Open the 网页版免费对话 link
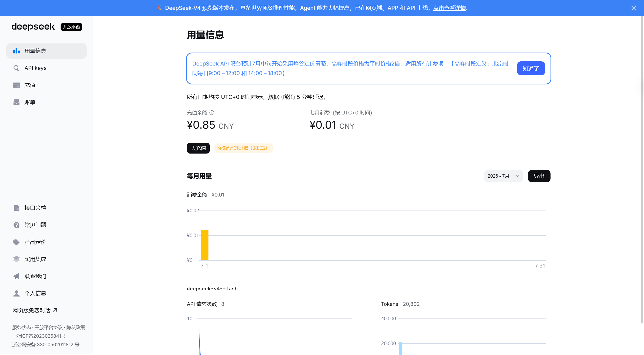This screenshot has width=644, height=355. [x=35, y=310]
